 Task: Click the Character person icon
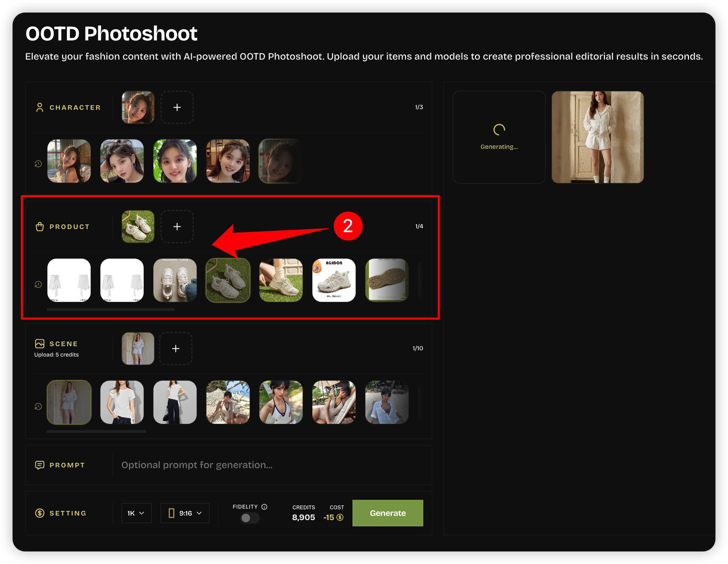40,107
